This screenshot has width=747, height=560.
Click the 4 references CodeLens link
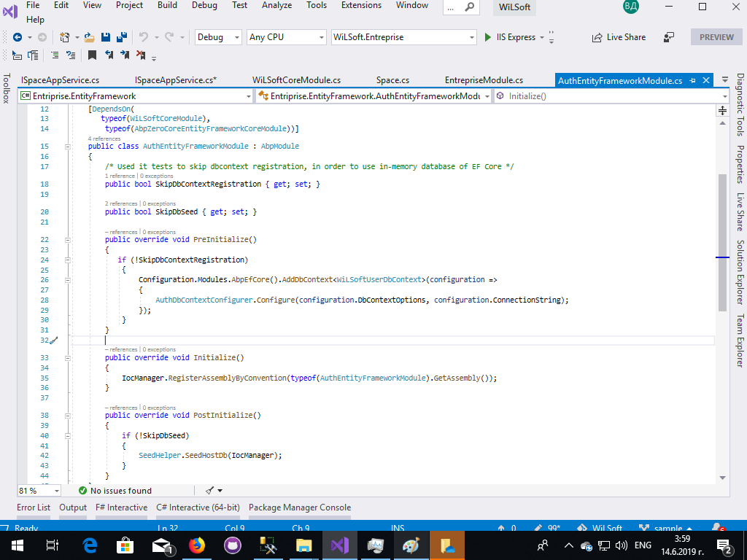point(104,139)
